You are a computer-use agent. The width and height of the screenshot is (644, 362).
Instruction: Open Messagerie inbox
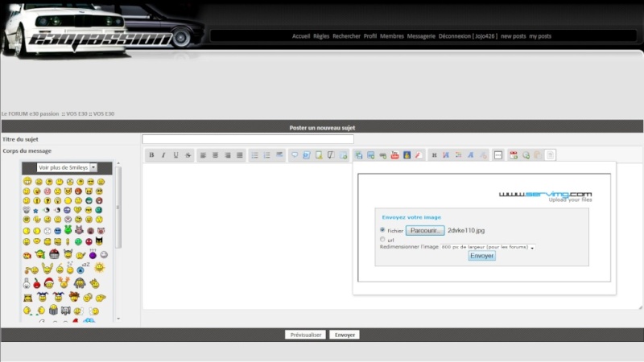click(x=421, y=36)
